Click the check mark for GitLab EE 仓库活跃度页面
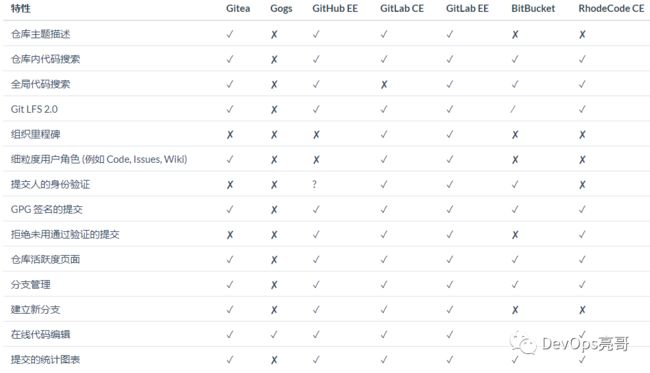The height and width of the screenshot is (373, 650). coord(450,260)
